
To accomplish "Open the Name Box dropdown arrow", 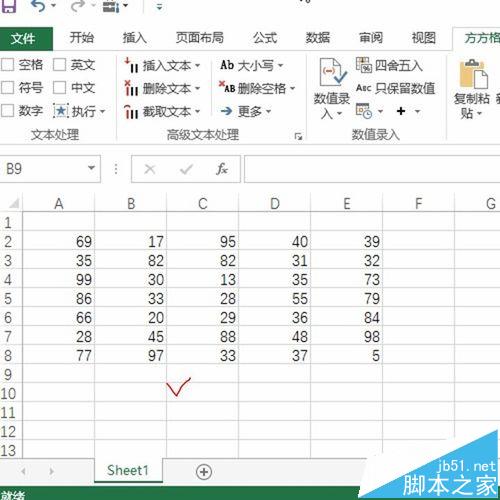I will 91,168.
